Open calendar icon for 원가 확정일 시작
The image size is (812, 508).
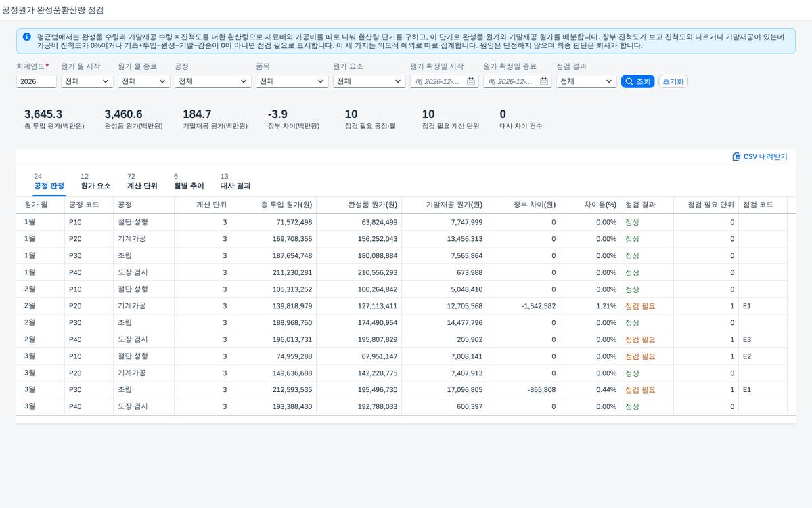(471, 81)
